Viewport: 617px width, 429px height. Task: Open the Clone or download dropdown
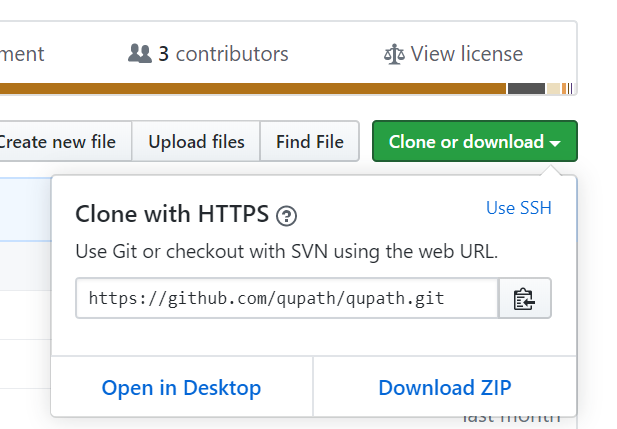(475, 141)
